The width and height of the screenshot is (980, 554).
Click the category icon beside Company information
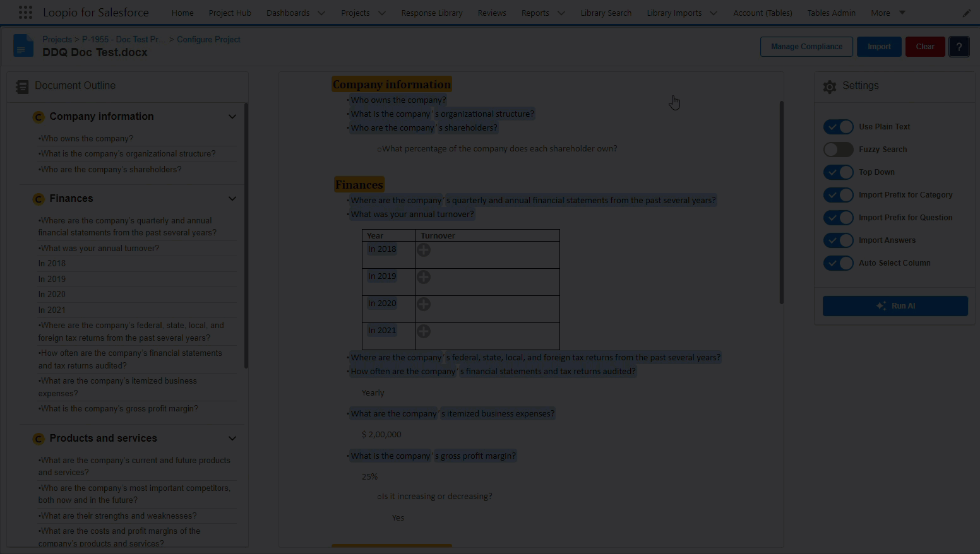click(39, 117)
